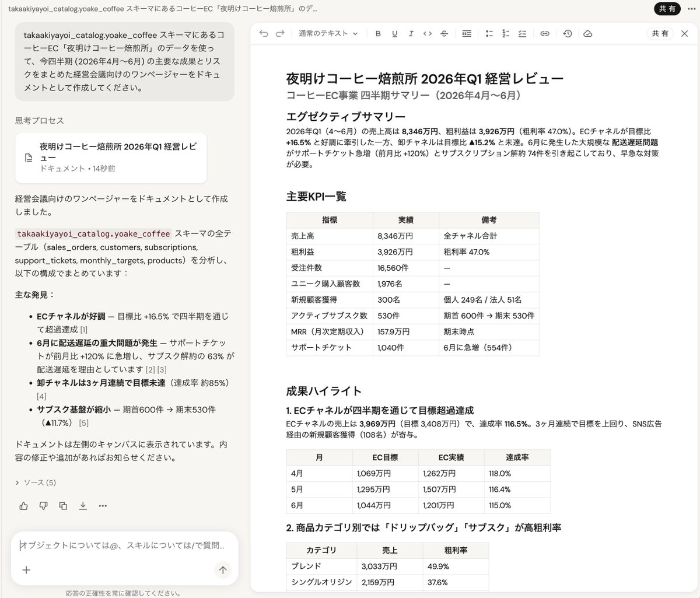Click the subtitle コーヒーEC事業 四半期サマリー

[x=404, y=95]
